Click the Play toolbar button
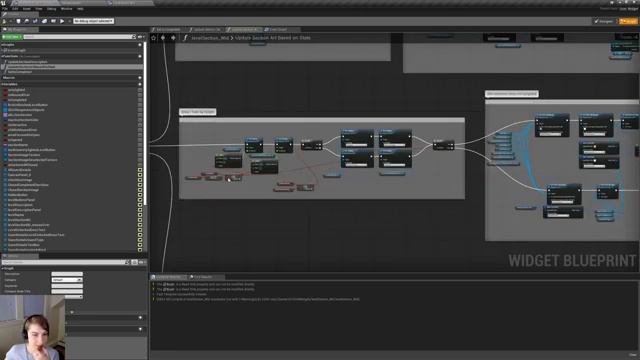 [x=62, y=21]
